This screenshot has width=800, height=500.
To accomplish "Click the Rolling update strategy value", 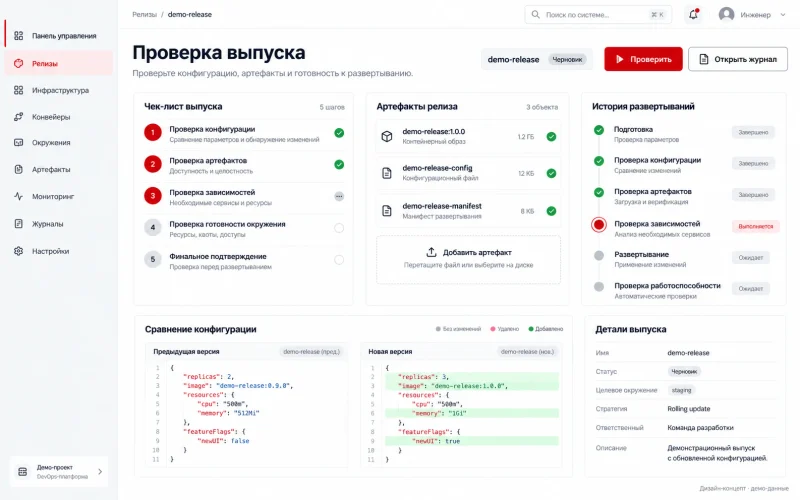I will tap(689, 409).
